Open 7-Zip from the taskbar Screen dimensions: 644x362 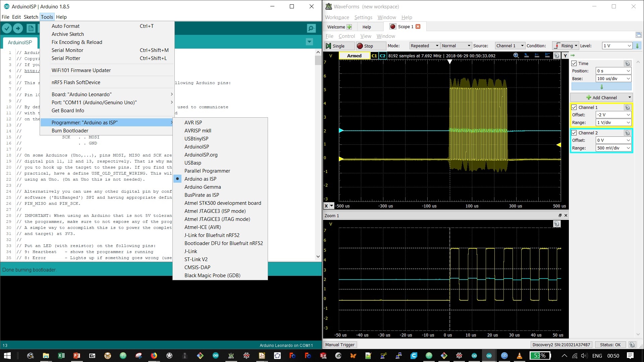92,356
